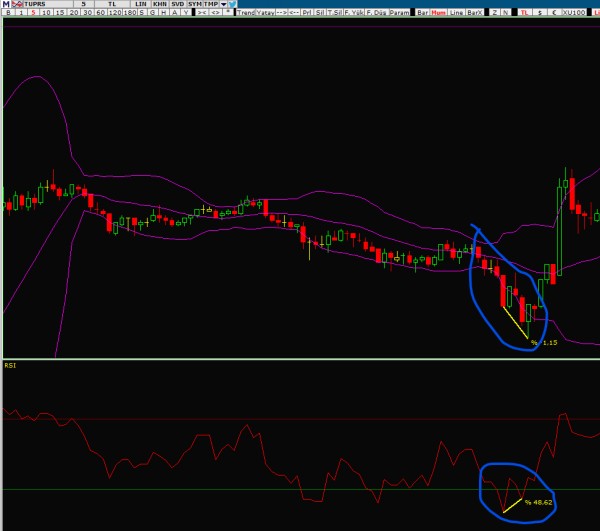
Task: Select euro € currency display
Action: point(554,13)
